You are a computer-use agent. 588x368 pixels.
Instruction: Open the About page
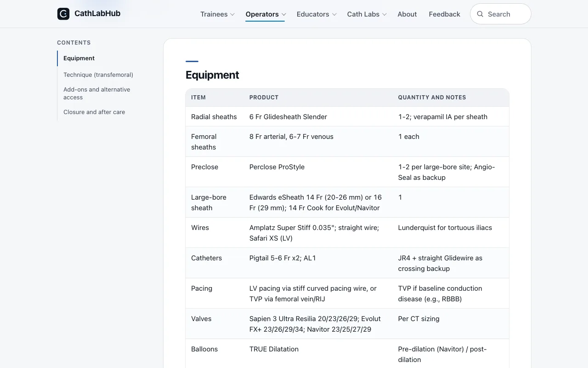coord(407,14)
